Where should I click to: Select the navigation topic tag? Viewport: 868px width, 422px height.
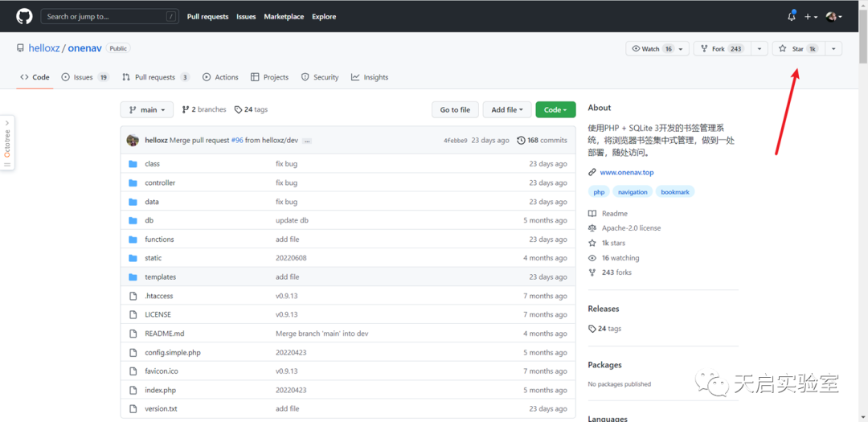pos(633,192)
